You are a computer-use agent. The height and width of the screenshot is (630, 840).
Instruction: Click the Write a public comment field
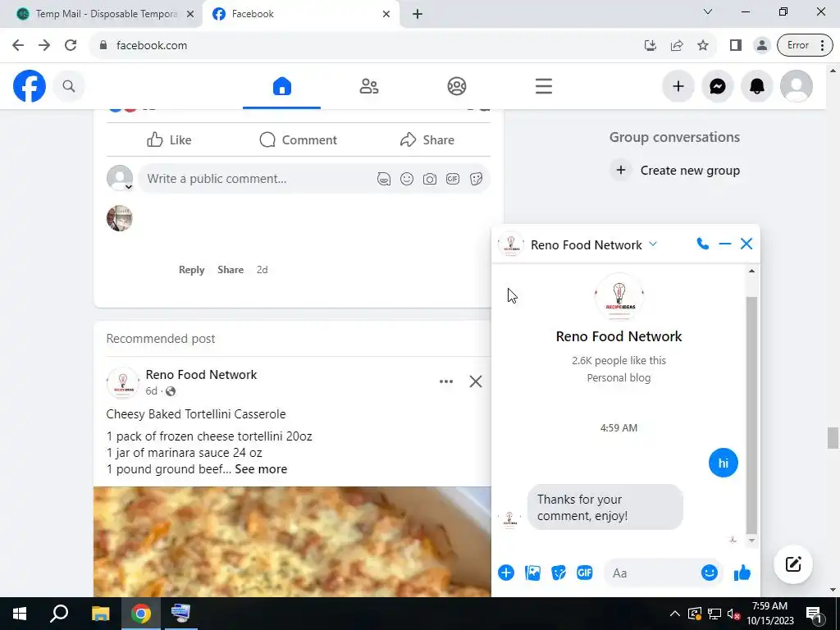pos(256,178)
